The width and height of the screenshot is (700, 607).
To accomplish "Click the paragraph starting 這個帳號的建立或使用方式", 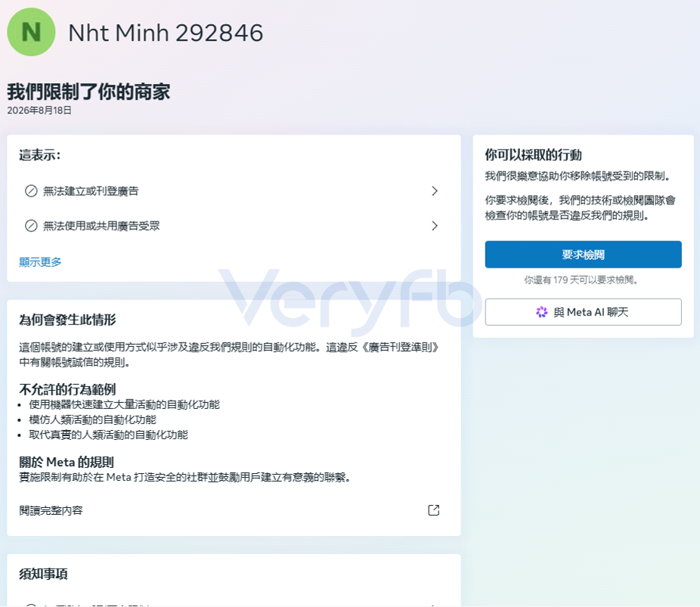I will (229, 355).
